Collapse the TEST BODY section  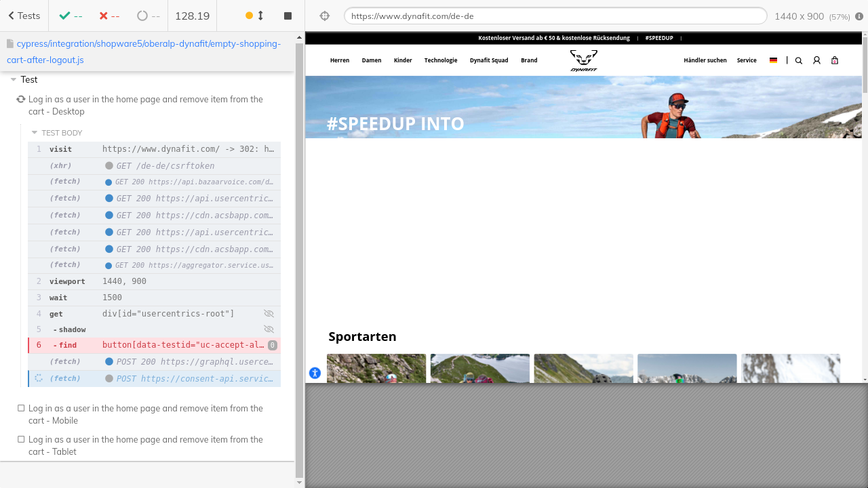tap(35, 133)
